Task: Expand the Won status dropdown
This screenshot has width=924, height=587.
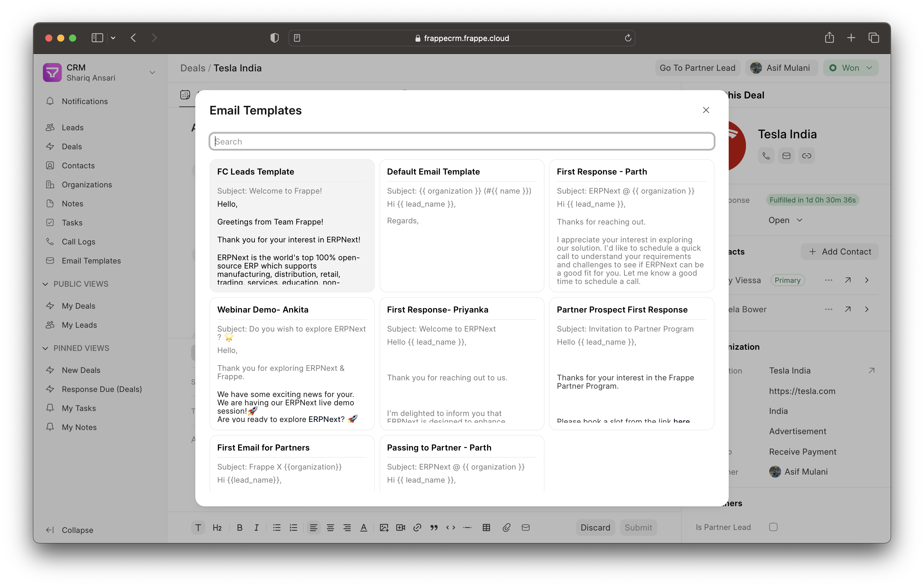Action: click(850, 67)
